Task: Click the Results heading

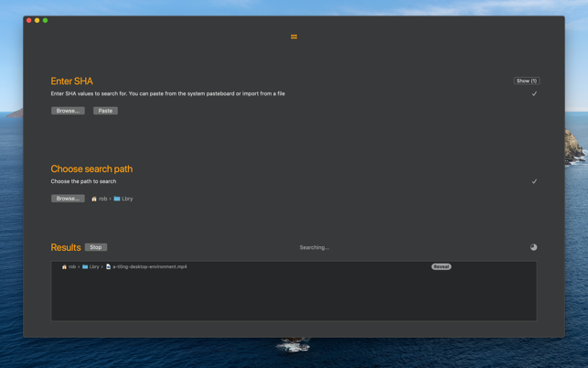Action: pos(66,247)
